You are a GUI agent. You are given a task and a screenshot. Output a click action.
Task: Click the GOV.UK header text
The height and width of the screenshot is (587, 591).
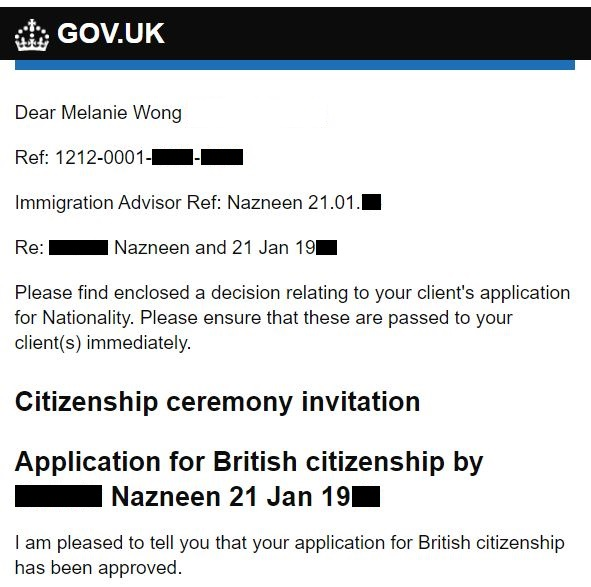coord(110,34)
